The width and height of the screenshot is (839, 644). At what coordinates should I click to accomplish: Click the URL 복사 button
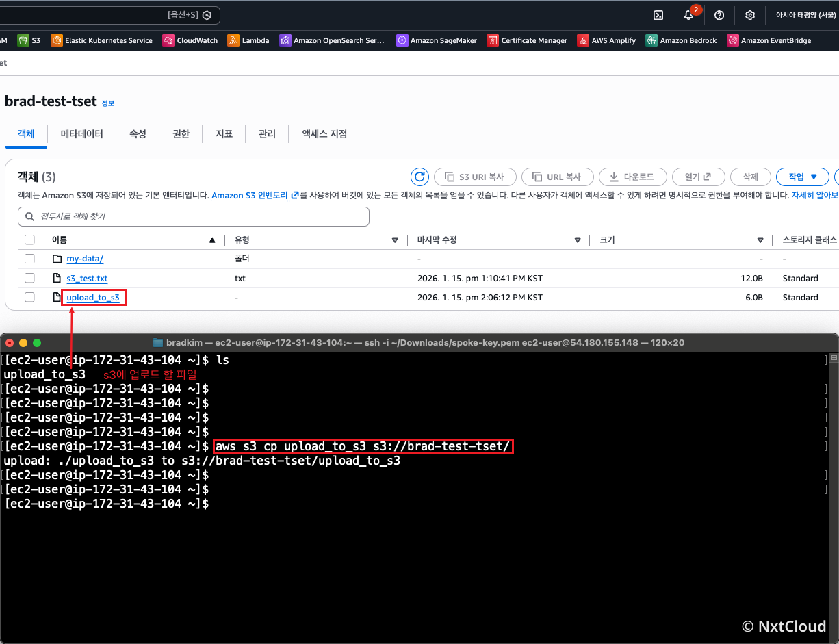[557, 177]
